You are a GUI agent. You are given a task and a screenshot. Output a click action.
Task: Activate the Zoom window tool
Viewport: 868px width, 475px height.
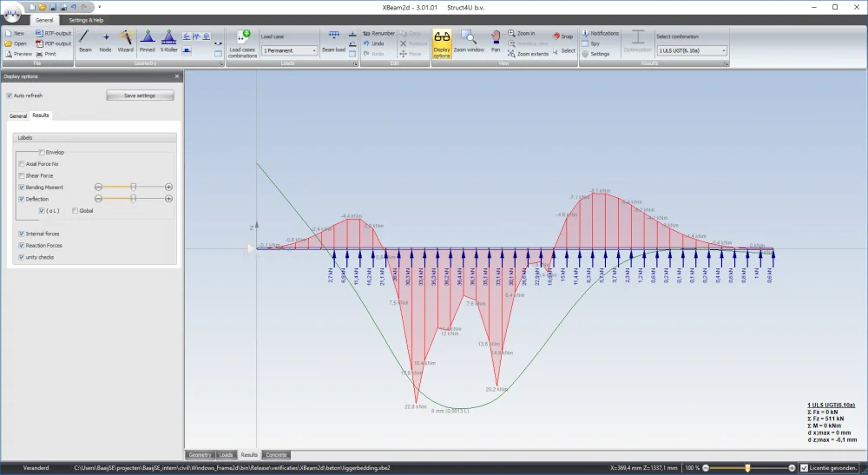pos(469,42)
